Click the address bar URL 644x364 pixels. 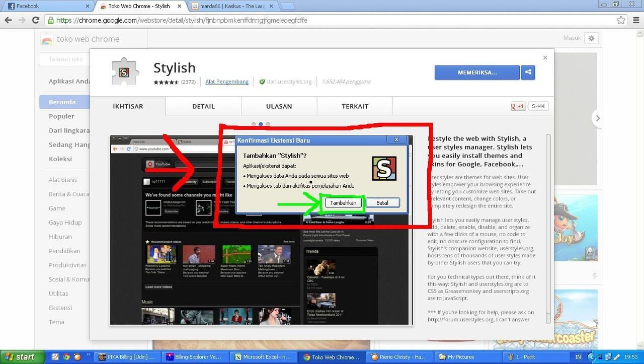pos(182,21)
